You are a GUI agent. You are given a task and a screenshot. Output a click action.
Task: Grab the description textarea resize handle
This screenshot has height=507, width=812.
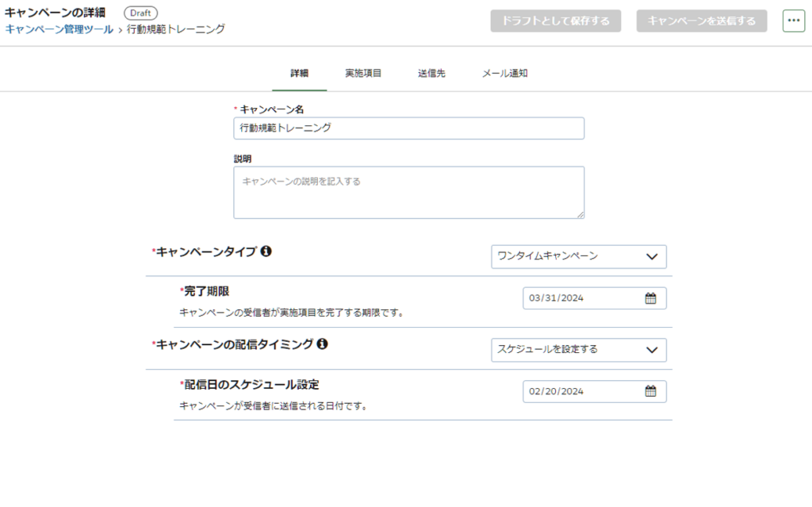click(x=580, y=214)
